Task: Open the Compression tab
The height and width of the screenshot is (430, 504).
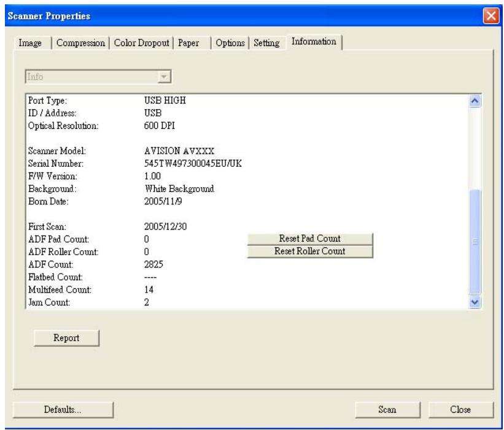Action: (x=80, y=43)
